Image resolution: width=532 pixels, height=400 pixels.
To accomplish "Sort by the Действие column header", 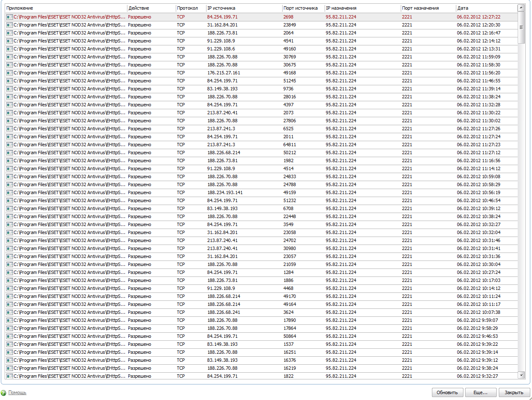I will [x=151, y=8].
